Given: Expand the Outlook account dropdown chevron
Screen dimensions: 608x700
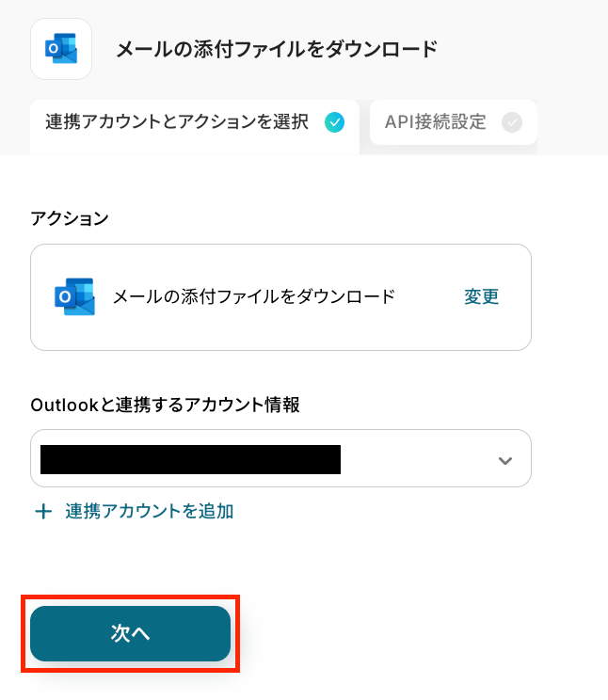Looking at the screenshot, I should (x=505, y=460).
